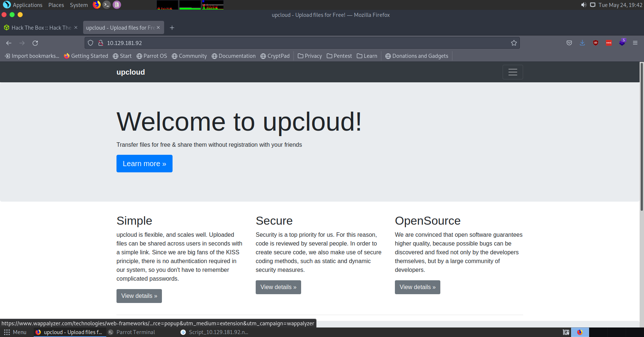Open CryptPad bookmark
644x337 pixels.
[275, 56]
